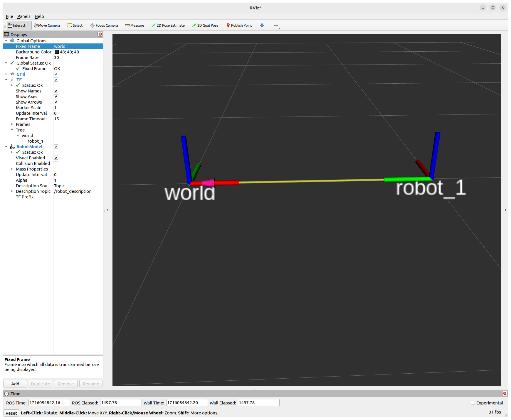Click the TF display axes icon

click(x=12, y=80)
